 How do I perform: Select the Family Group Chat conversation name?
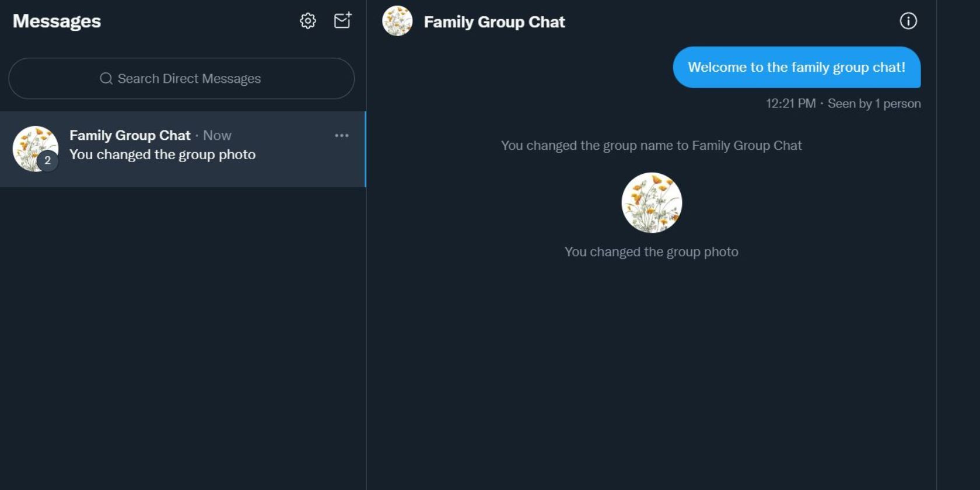130,135
